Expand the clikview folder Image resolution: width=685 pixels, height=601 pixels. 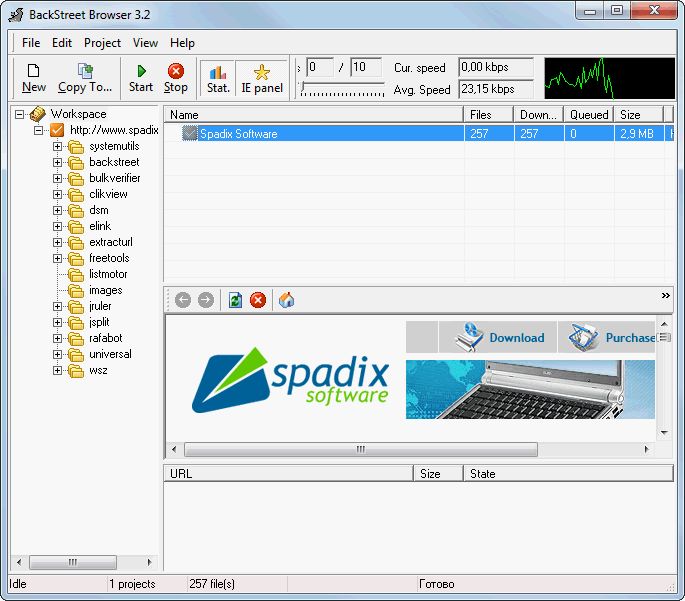pyautogui.click(x=57, y=194)
